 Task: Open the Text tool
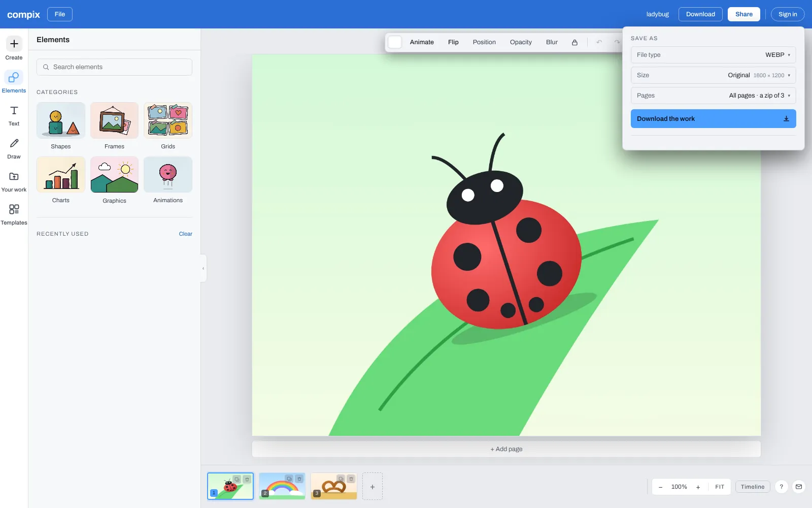click(x=14, y=115)
